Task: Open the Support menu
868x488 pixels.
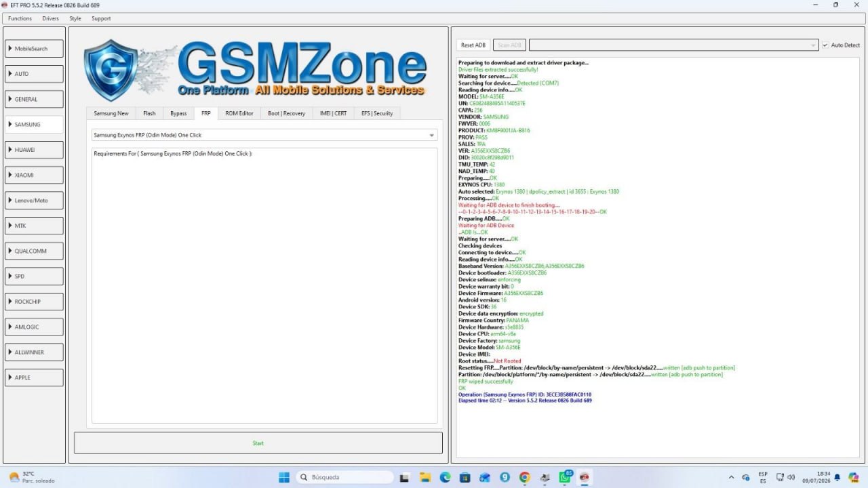Action: [101, 18]
